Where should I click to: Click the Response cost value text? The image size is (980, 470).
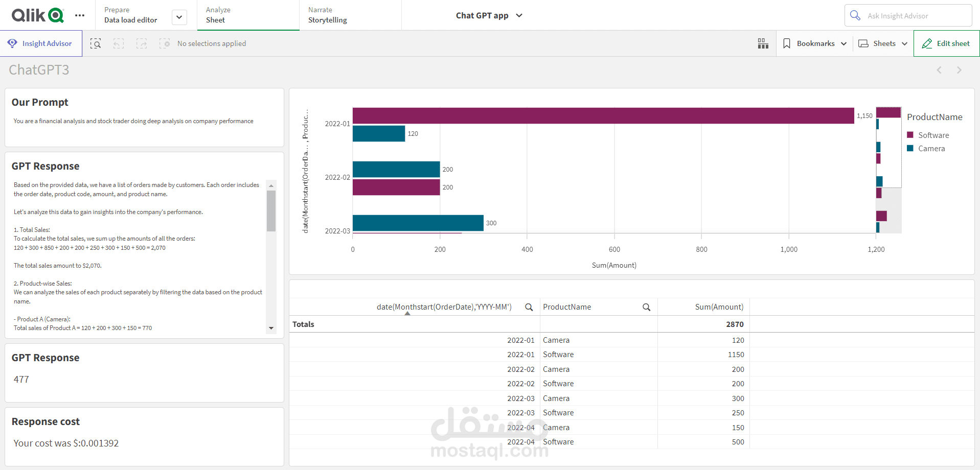coord(66,443)
